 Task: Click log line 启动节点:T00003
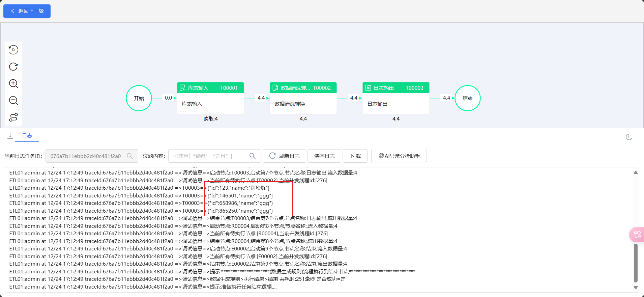pyautogui.click(x=183, y=173)
